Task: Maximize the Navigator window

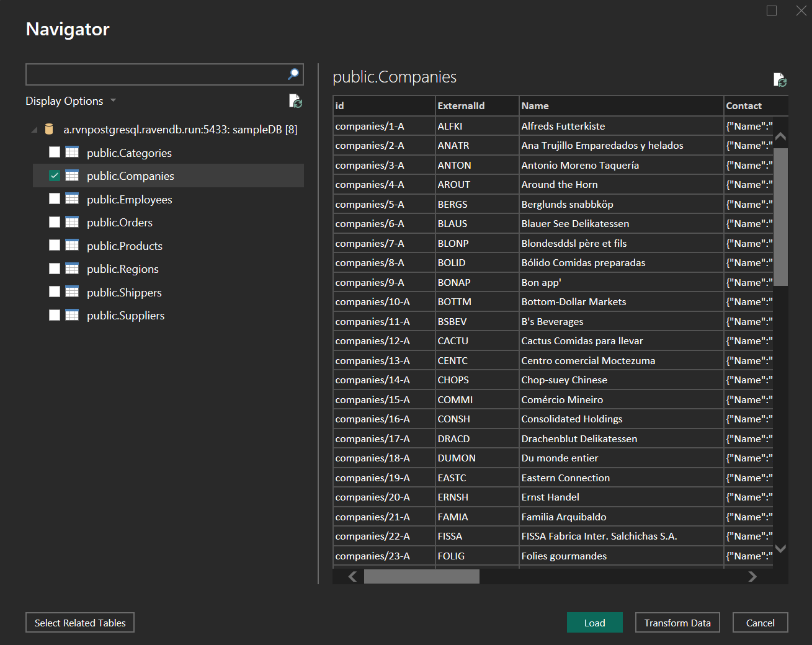Action: coord(772,11)
